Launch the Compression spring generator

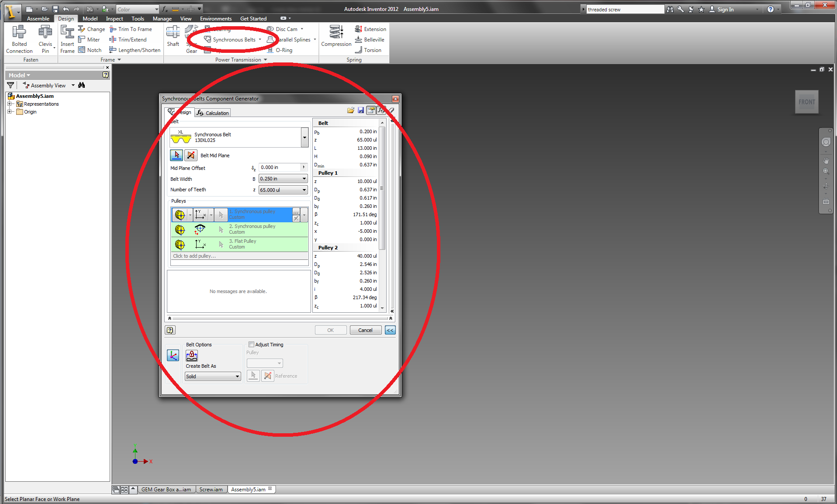coord(336,36)
